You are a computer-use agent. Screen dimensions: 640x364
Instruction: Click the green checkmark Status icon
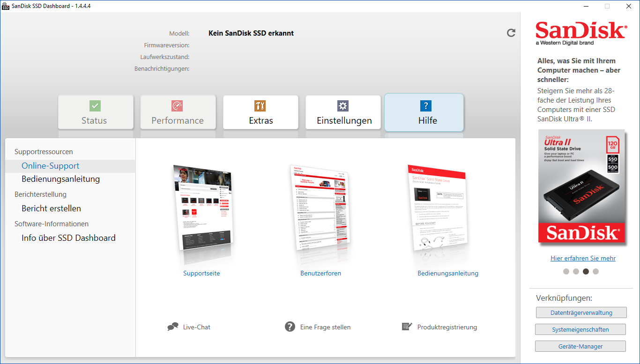click(95, 106)
